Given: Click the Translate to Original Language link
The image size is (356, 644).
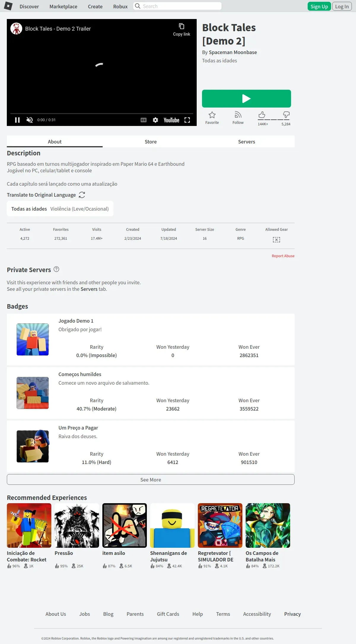Looking at the screenshot, I should [41, 195].
